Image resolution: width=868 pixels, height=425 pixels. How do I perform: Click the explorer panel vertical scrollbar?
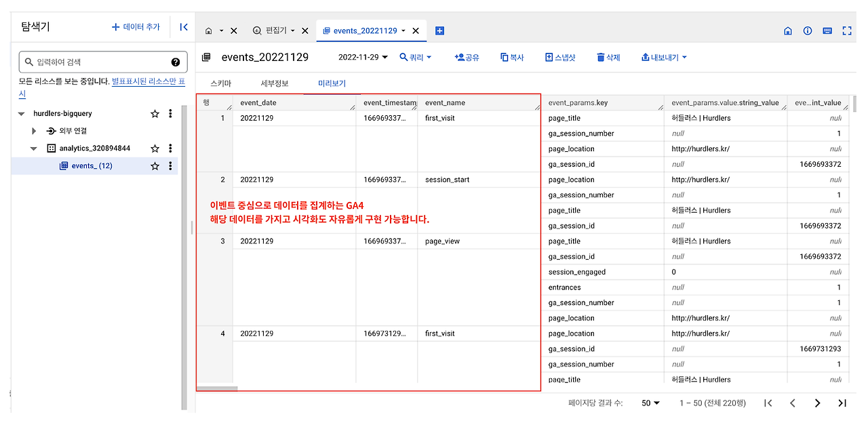click(x=184, y=258)
